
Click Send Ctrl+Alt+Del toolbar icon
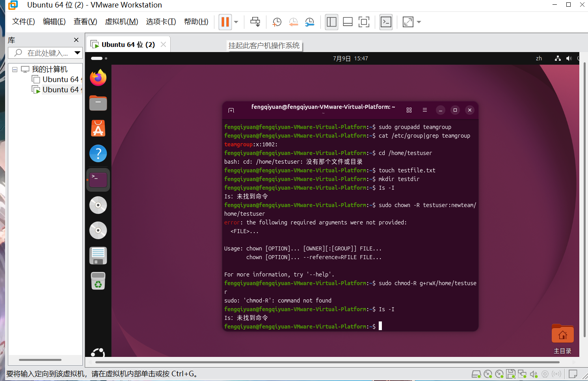(255, 22)
